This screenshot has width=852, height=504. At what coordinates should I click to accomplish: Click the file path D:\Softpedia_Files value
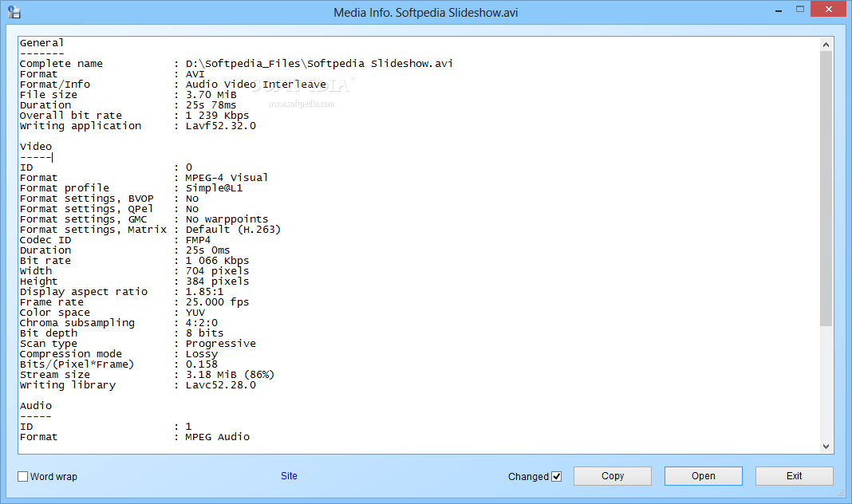319,64
